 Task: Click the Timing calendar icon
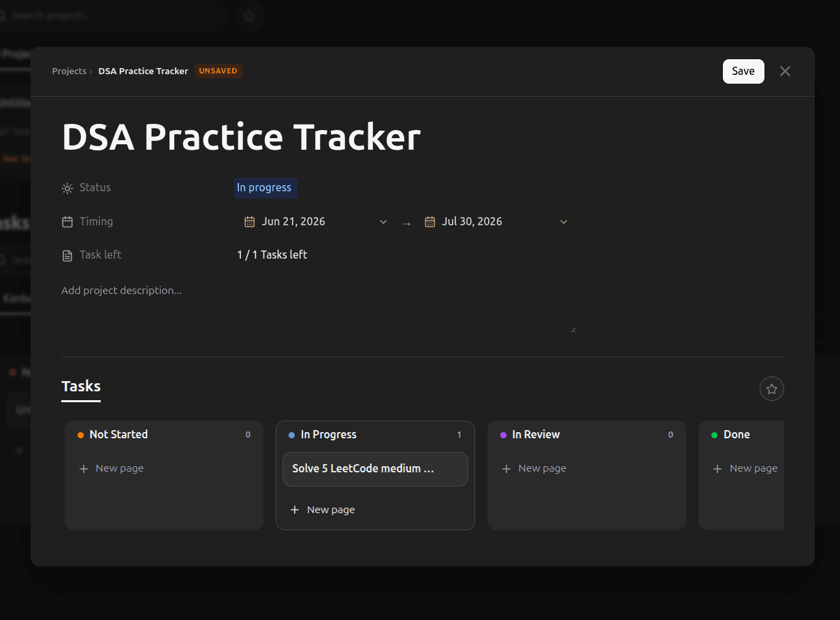[x=67, y=222]
